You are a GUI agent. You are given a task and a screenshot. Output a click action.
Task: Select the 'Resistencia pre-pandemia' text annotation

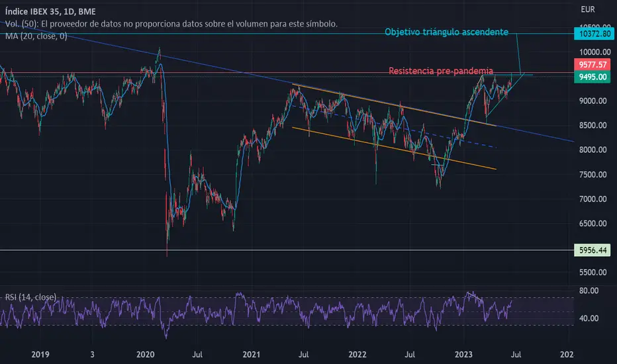click(441, 71)
